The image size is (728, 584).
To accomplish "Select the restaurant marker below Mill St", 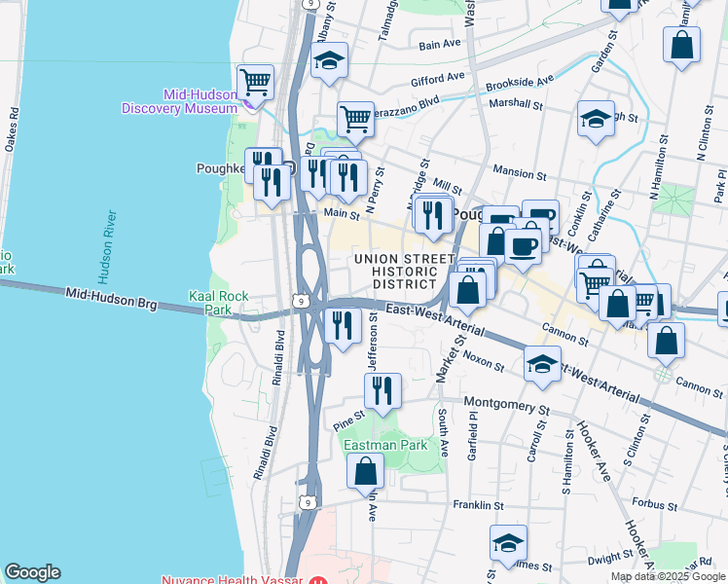I will [433, 219].
